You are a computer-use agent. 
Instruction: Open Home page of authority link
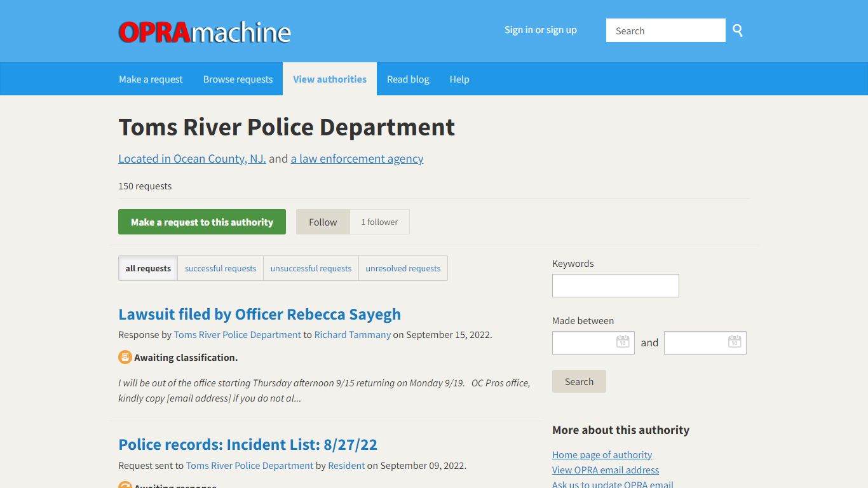(x=602, y=454)
